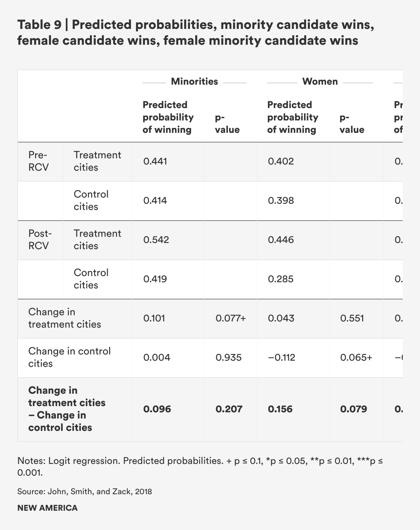
Task: Select the 0.542 cell value
Action: 156,240
